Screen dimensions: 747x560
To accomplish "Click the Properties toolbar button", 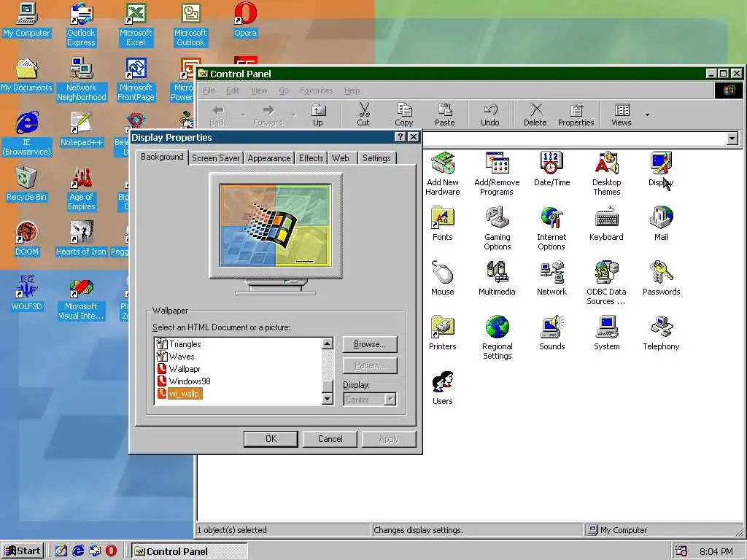I will tap(576, 114).
